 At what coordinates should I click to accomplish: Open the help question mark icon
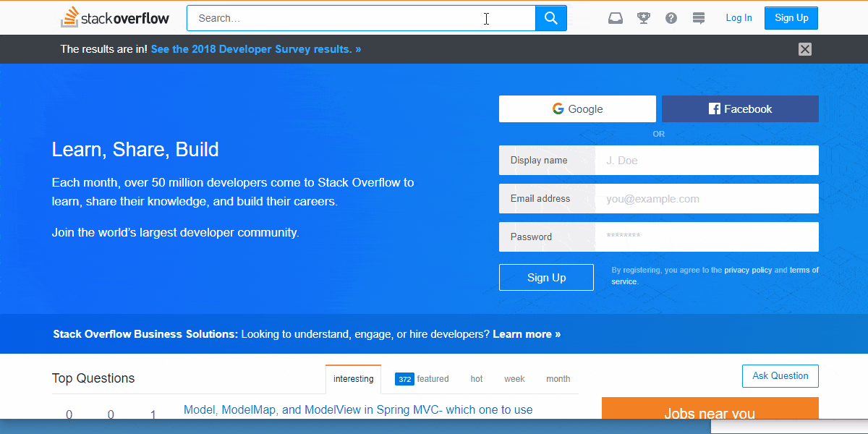[x=671, y=18]
